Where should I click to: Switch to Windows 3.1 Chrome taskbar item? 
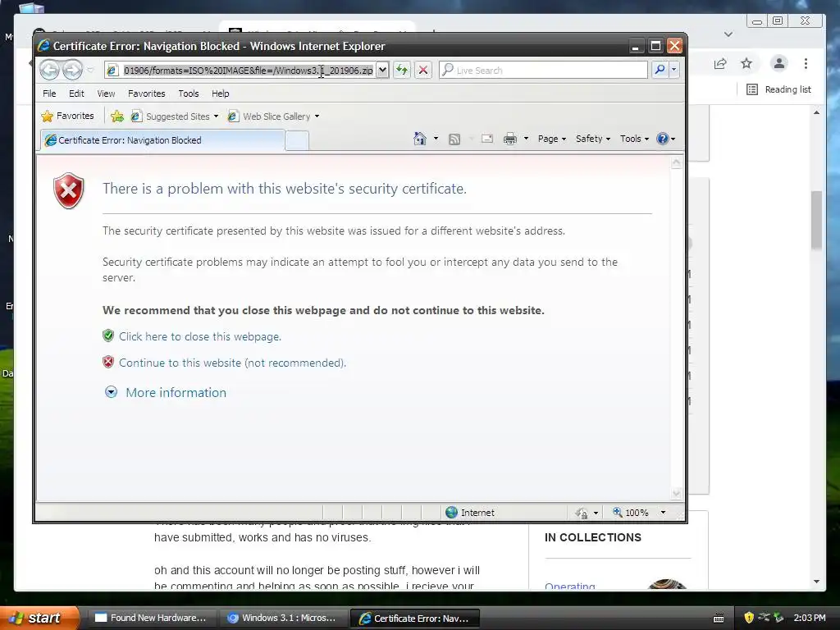coord(282,618)
